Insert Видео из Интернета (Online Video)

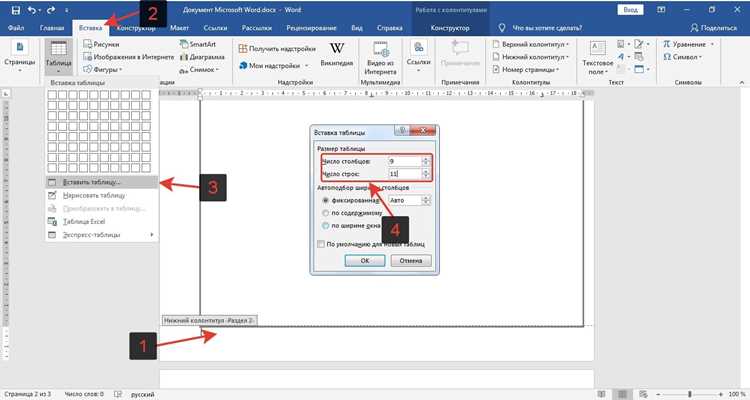click(x=381, y=57)
